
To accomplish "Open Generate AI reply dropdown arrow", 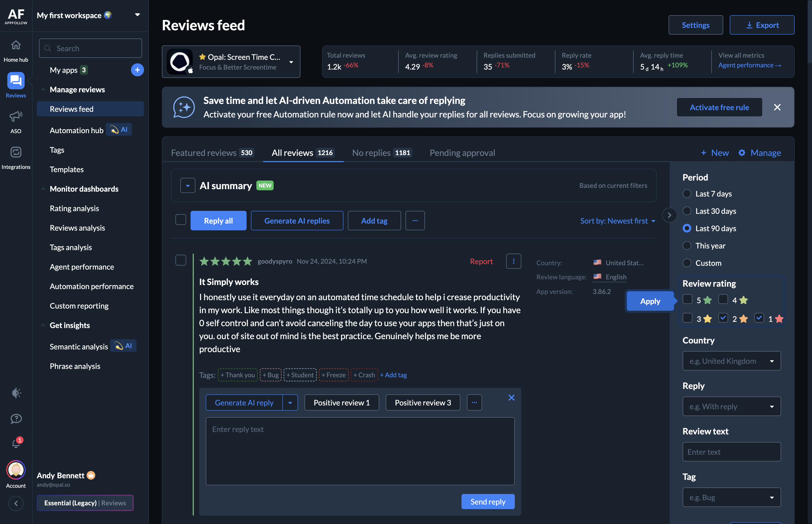I will point(290,402).
